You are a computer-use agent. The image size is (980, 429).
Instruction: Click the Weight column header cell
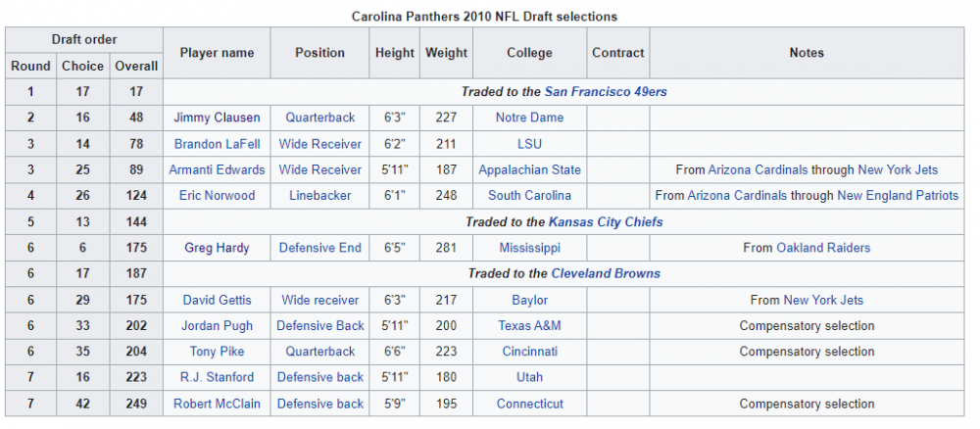coord(447,53)
